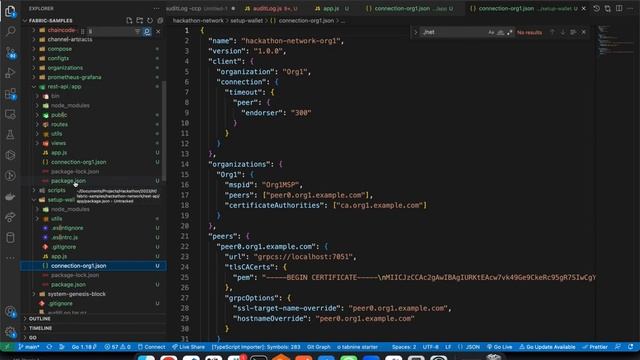The width and height of the screenshot is (640, 360).
Task: Click the main branch in status bar
Action: (29, 347)
